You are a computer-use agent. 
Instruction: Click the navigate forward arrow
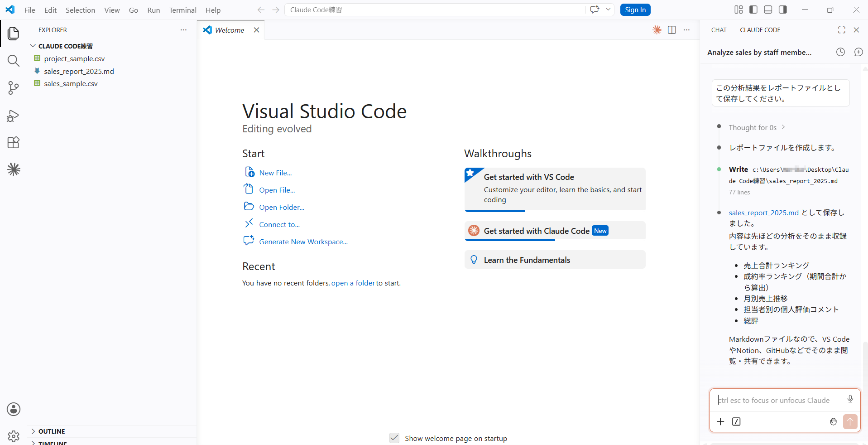coord(276,10)
